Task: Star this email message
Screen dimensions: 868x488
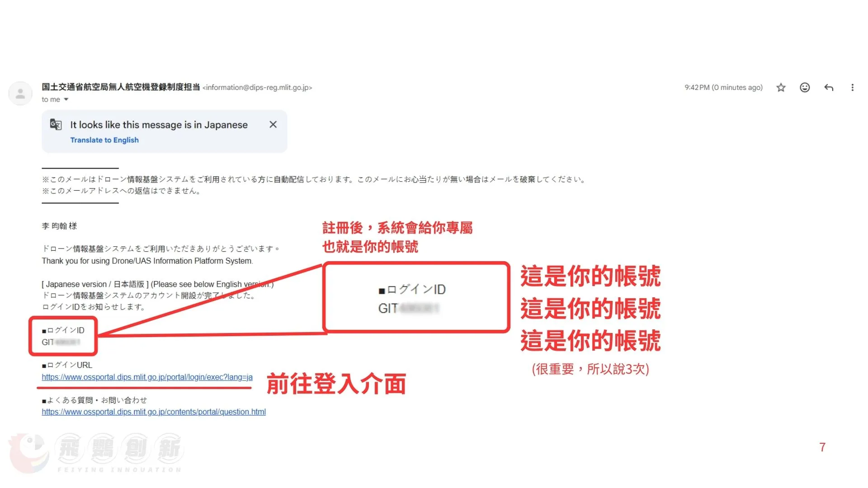Action: coord(781,88)
